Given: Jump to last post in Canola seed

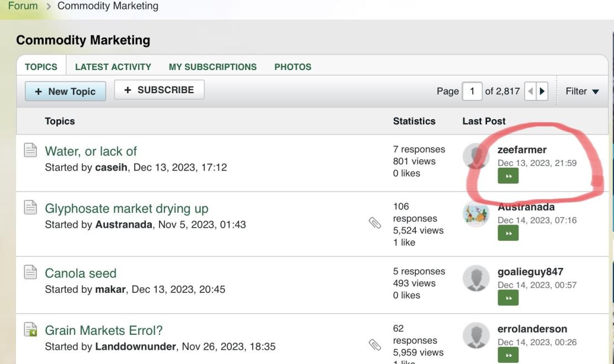Looking at the screenshot, I should (508, 298).
